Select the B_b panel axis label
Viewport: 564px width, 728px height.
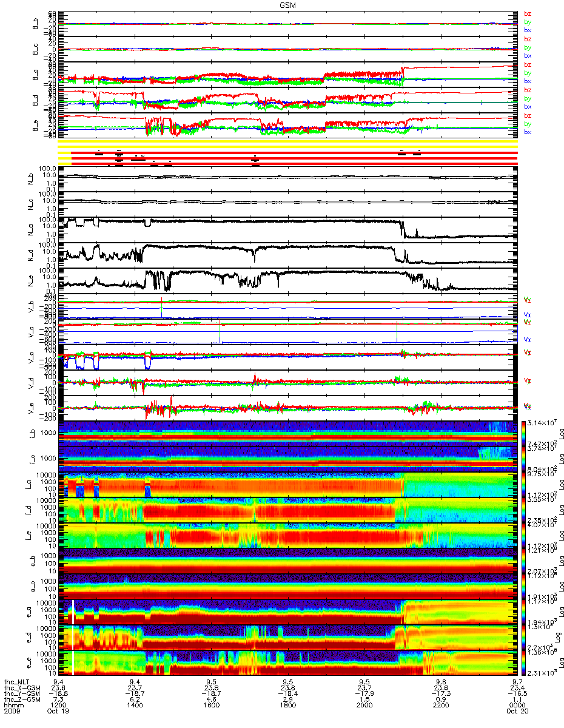pos(35,24)
